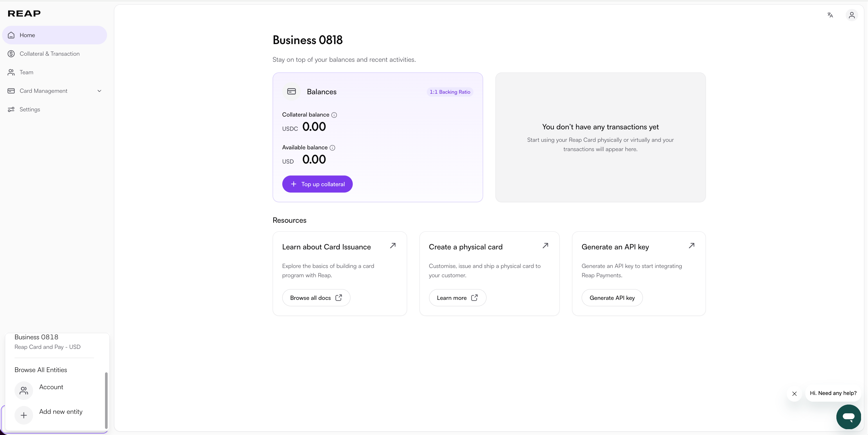The width and height of the screenshot is (868, 435).
Task: Click arrow on Generate an API key
Action: [691, 246]
